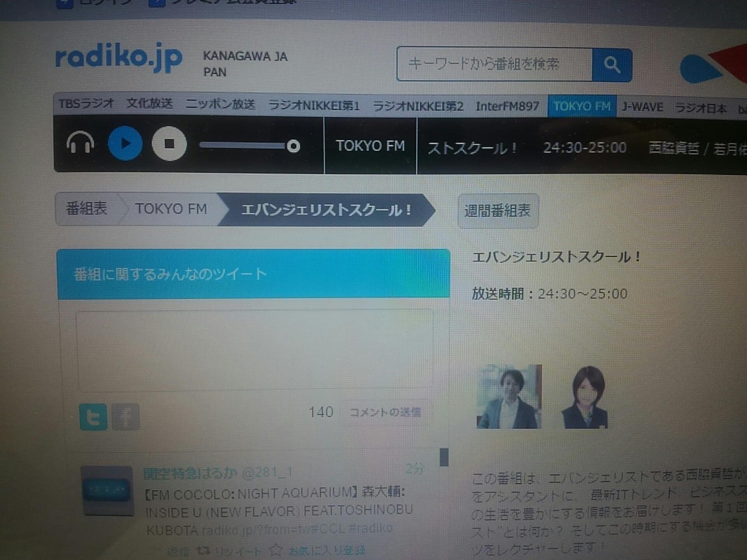The image size is (747, 560).
Task: Click the blue search magnifier button
Action: (x=612, y=65)
